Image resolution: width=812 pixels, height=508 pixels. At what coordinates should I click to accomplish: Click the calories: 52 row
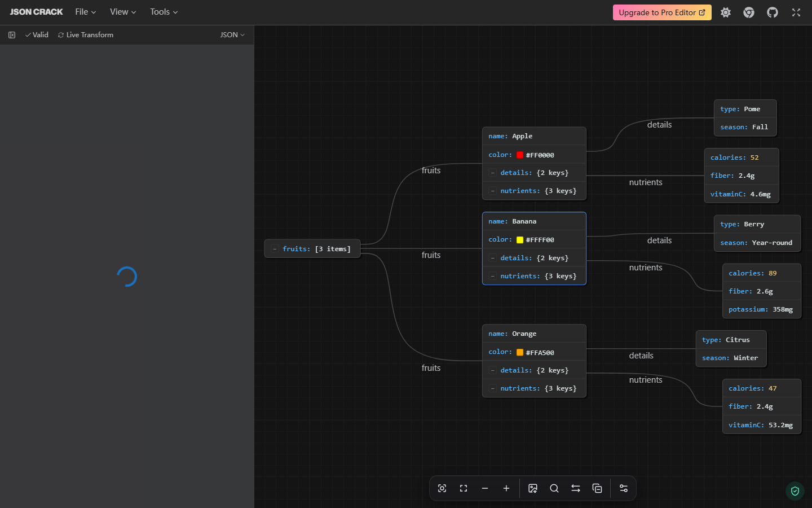pyautogui.click(x=742, y=157)
